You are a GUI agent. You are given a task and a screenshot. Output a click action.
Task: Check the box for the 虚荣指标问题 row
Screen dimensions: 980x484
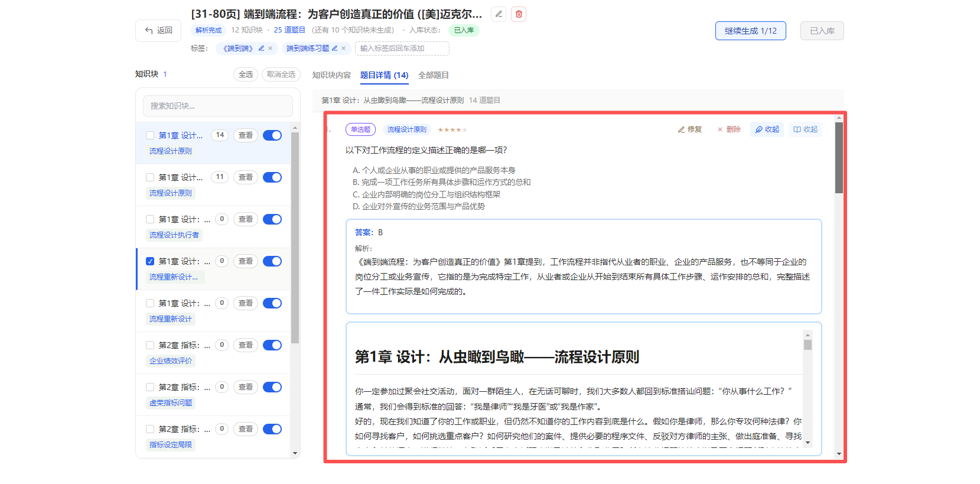(150, 387)
